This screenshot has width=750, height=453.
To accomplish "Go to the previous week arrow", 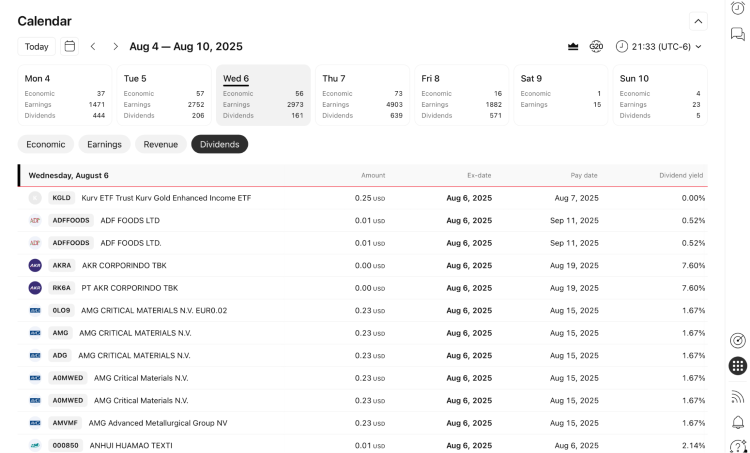I will tap(93, 46).
